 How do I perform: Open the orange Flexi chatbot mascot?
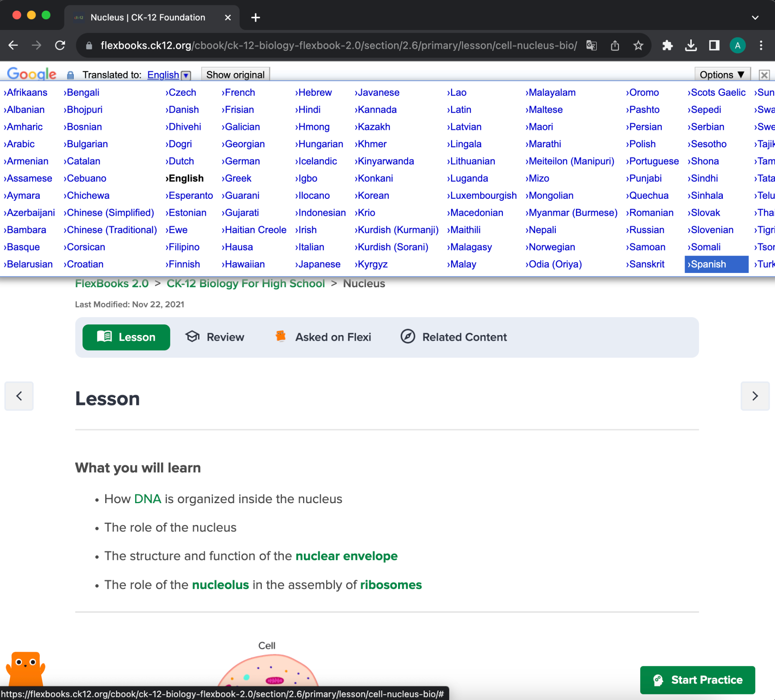(x=25, y=669)
